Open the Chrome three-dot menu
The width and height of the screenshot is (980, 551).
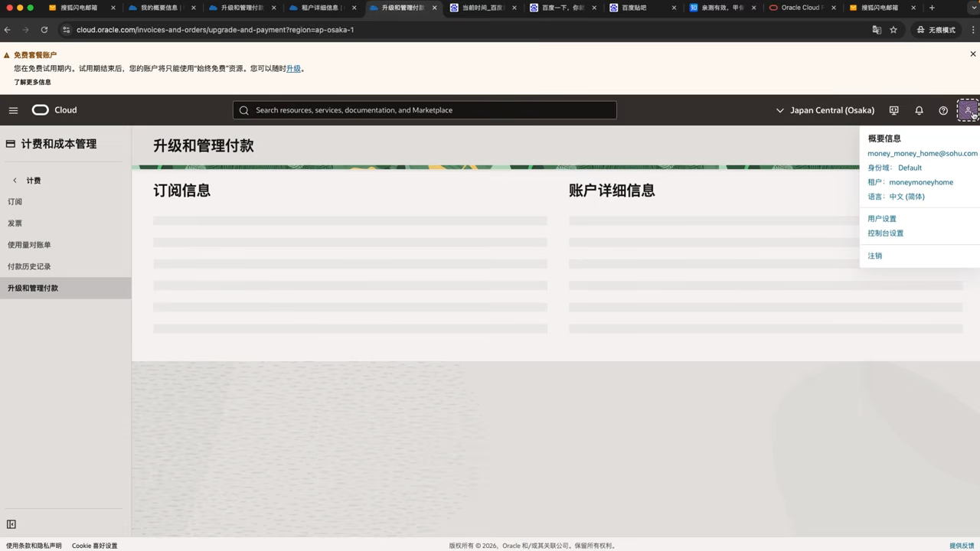tap(972, 30)
